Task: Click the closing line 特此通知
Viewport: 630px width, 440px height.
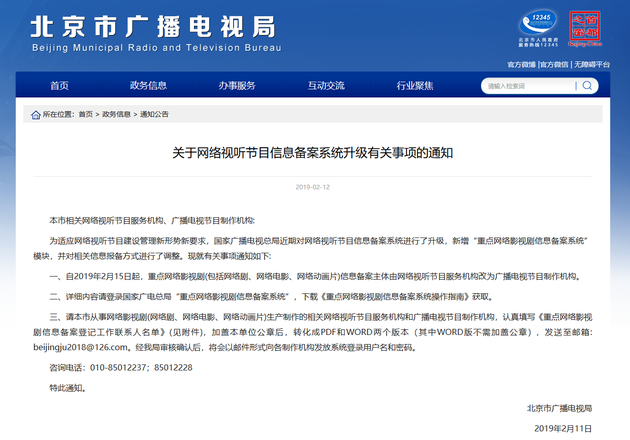Action: [x=68, y=388]
